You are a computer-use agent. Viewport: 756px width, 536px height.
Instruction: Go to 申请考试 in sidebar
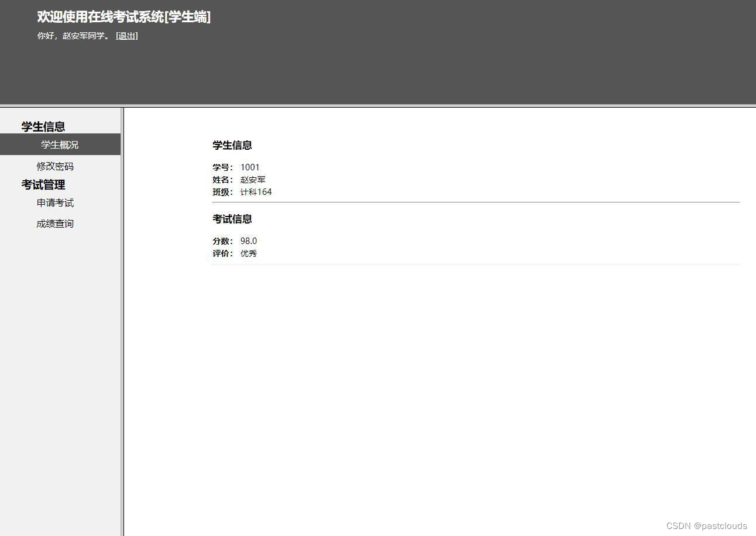click(55, 202)
